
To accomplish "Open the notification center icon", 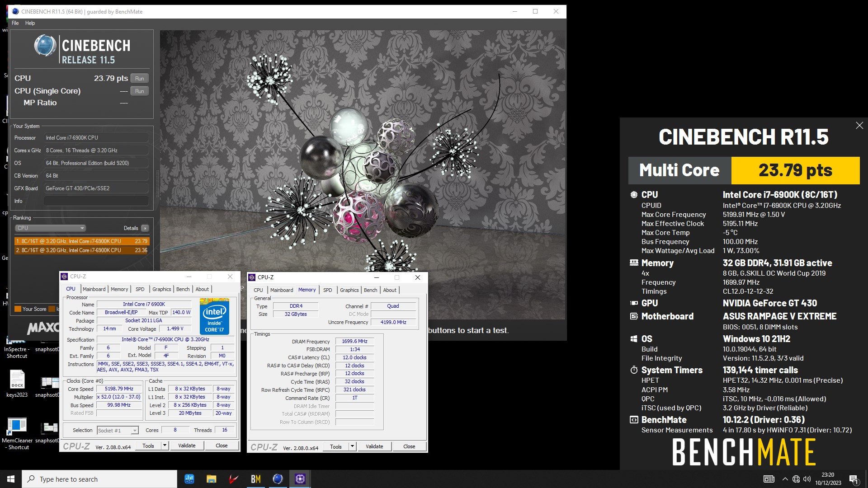I will (854, 479).
